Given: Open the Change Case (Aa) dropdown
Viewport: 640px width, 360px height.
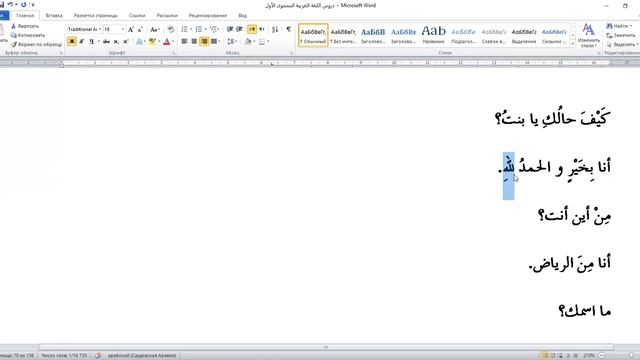Looking at the screenshot, I should coord(154,29).
